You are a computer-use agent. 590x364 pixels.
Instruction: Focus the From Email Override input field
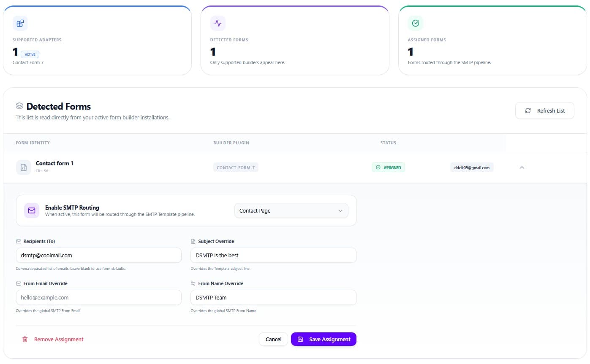click(99, 297)
